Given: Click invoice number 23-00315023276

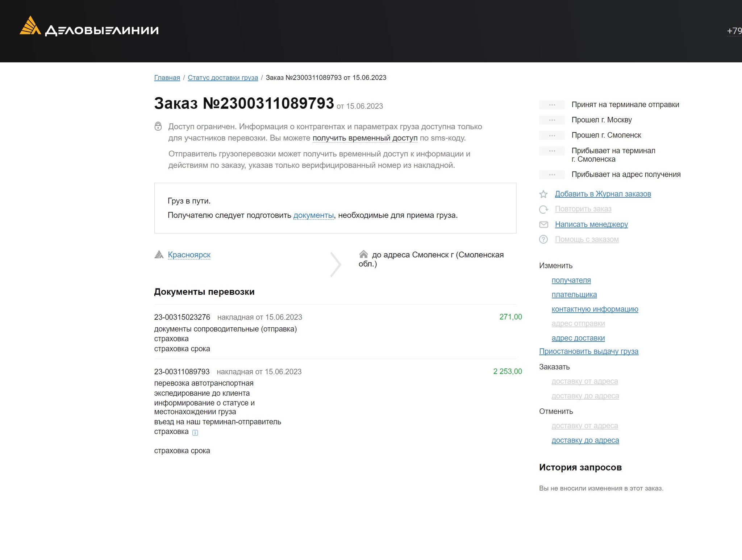Looking at the screenshot, I should coord(182,317).
